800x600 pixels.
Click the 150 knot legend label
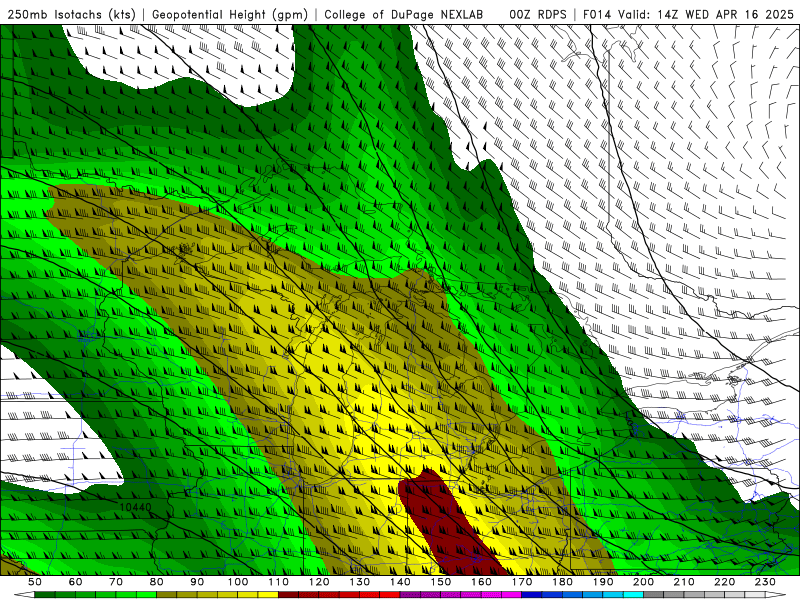click(x=441, y=582)
